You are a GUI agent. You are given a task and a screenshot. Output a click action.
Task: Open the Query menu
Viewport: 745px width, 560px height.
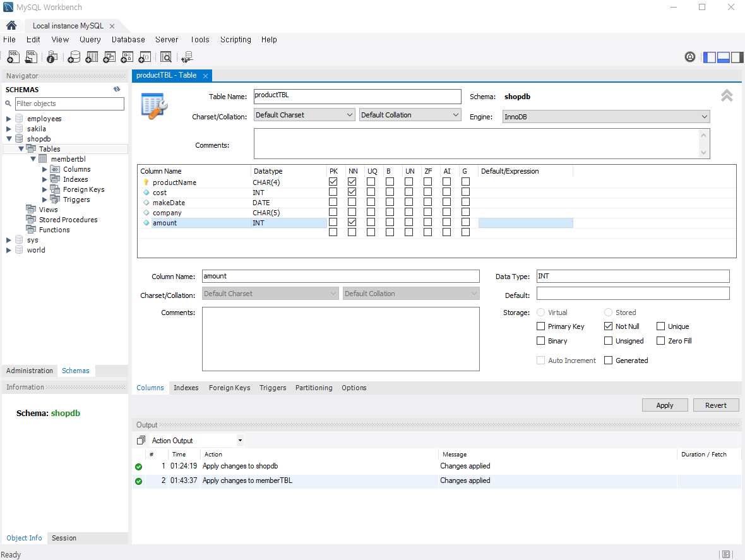click(90, 40)
